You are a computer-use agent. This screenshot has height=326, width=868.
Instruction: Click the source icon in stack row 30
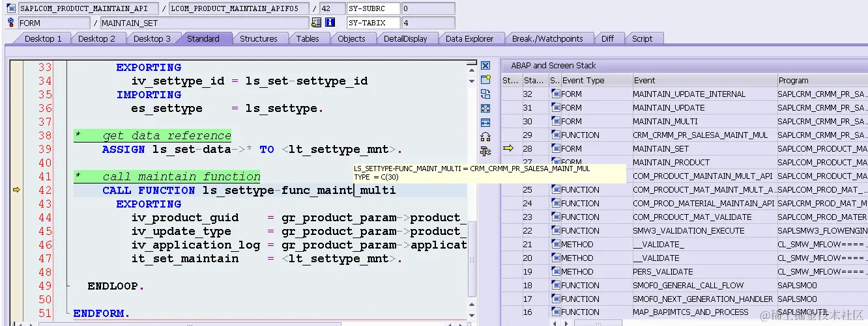555,122
